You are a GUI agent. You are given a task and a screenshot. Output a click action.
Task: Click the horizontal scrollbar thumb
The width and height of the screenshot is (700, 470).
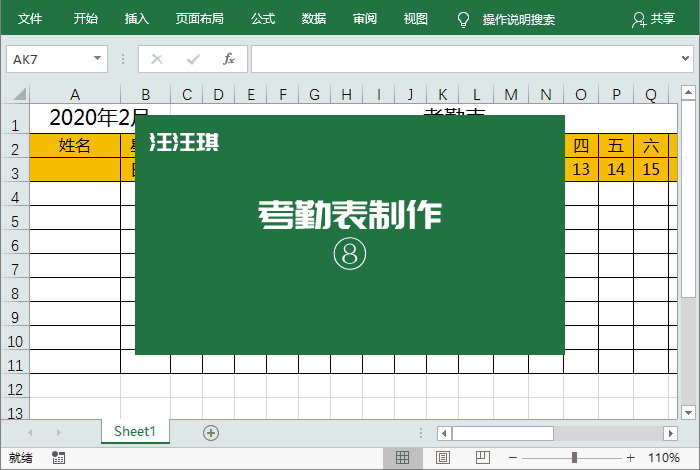[503, 433]
